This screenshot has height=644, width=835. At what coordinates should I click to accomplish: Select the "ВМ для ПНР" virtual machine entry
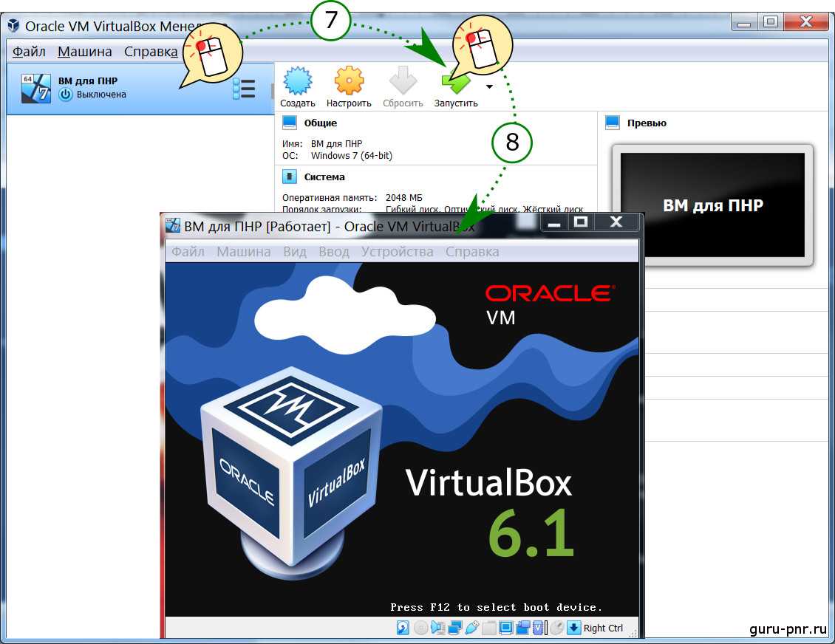111,88
